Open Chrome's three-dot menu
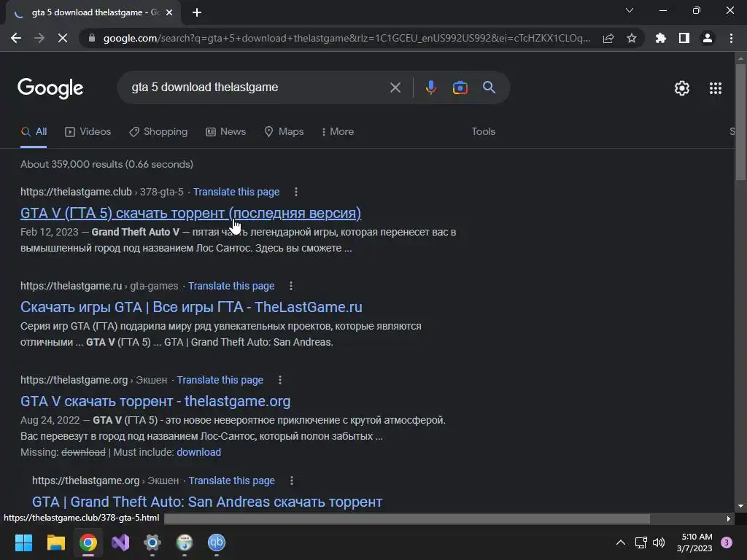747x560 pixels. (731, 38)
